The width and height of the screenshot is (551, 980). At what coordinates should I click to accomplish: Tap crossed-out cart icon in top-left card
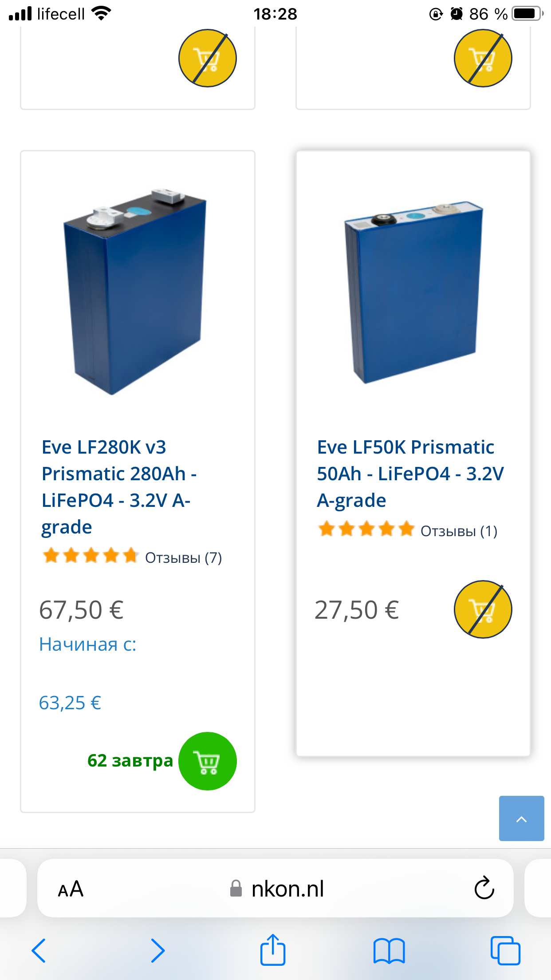point(207,58)
